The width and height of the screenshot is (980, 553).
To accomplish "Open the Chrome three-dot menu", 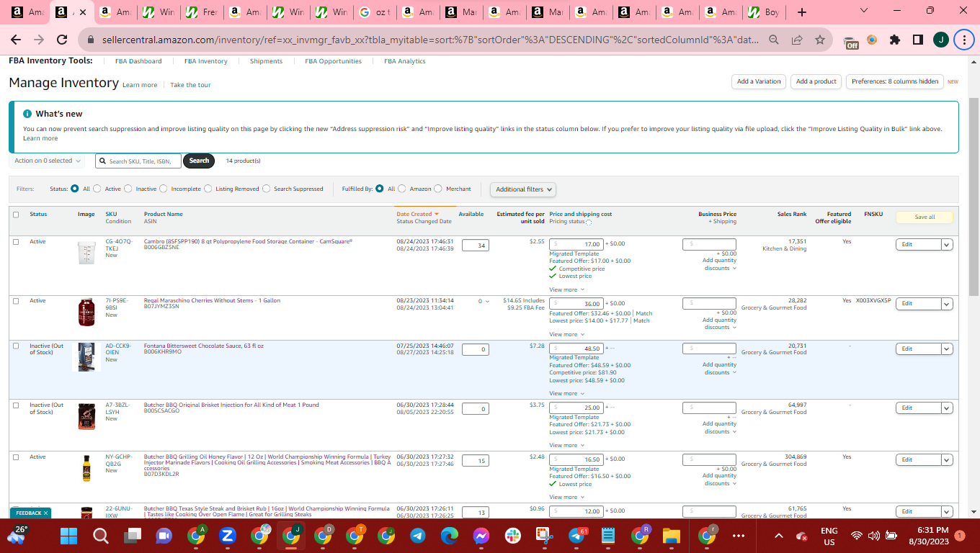I will (963, 40).
